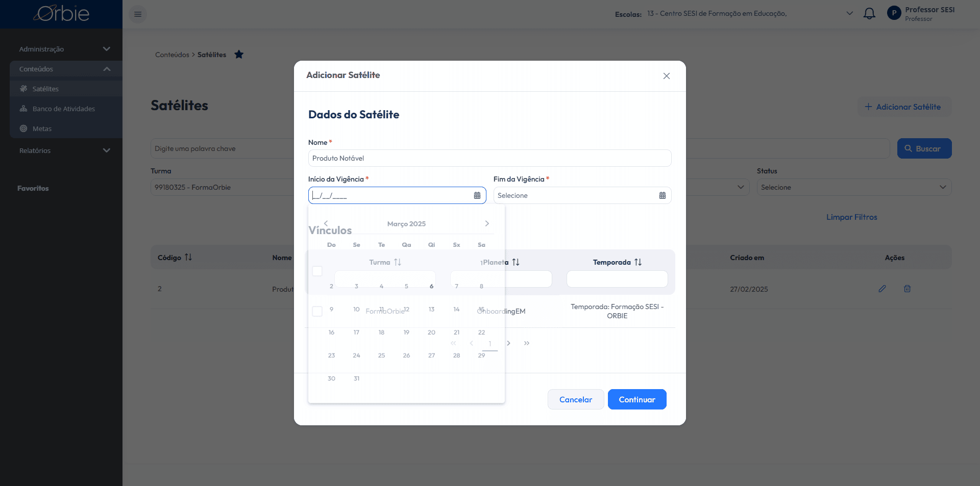The width and height of the screenshot is (980, 486).
Task: Click the Conteúdos breadcrumb link
Action: tap(172, 55)
